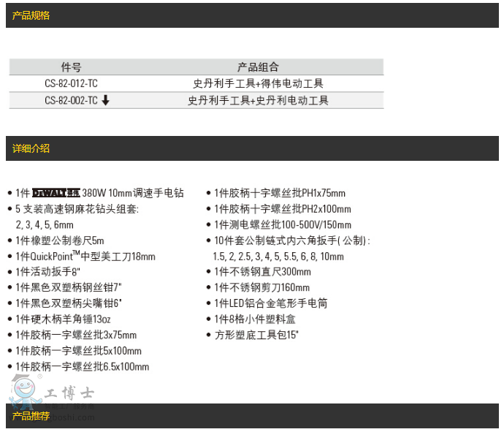Image resolution: width=504 pixels, height=432 pixels.
Task: Click the QuickPoint 中型美工刀18mm item
Action: pyautogui.click(x=85, y=257)
